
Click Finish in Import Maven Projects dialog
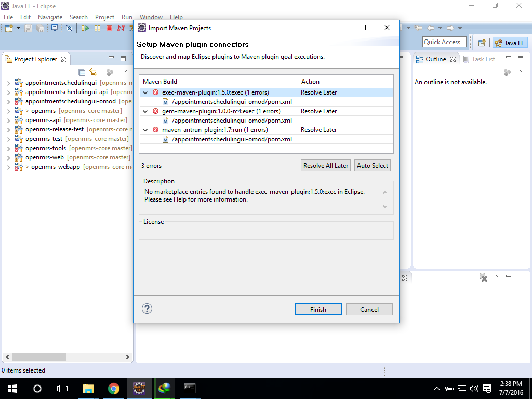point(318,310)
